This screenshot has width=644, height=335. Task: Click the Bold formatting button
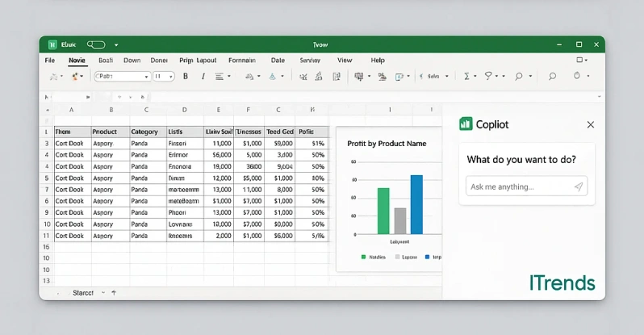[185, 77]
